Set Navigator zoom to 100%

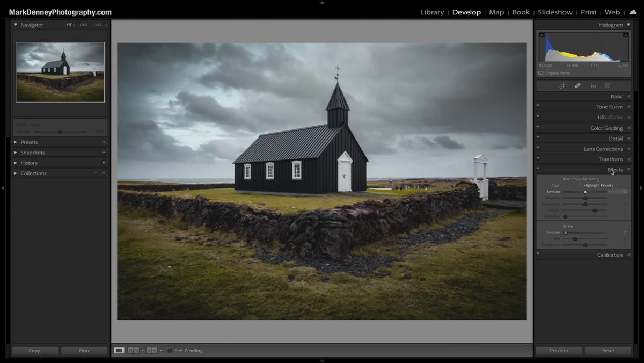coord(84,25)
